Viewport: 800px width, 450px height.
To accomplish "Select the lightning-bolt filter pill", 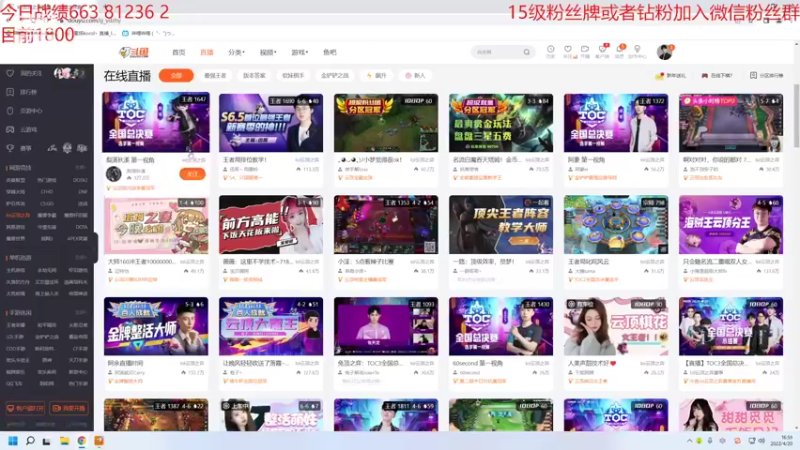I will tap(377, 76).
